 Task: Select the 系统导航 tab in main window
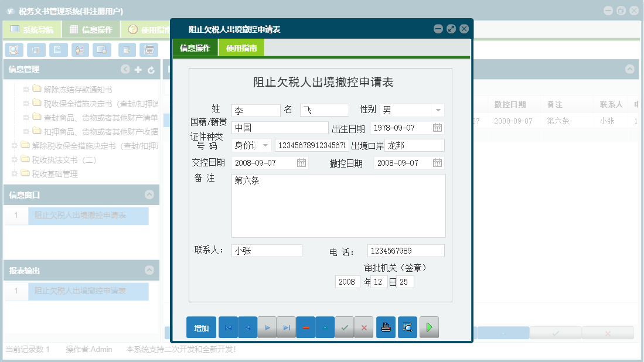[x=32, y=29]
